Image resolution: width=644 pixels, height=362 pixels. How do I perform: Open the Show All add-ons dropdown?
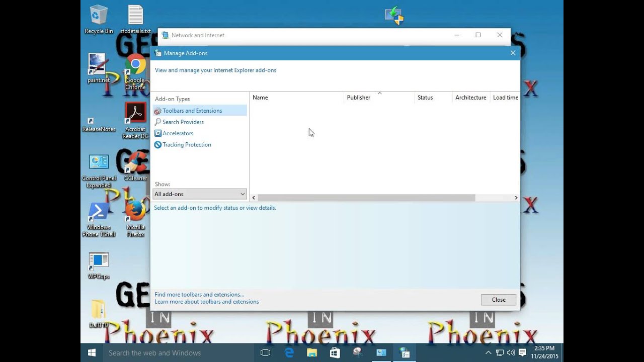[200, 194]
